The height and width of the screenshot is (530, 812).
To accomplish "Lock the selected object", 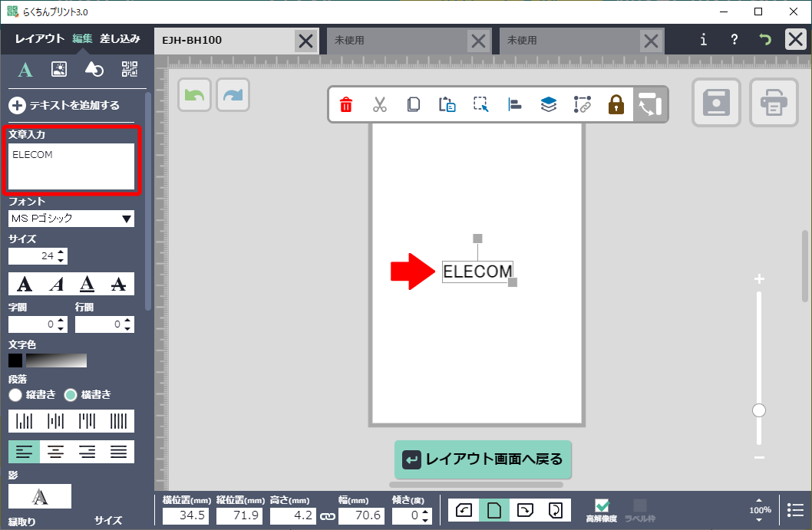I will (x=616, y=104).
